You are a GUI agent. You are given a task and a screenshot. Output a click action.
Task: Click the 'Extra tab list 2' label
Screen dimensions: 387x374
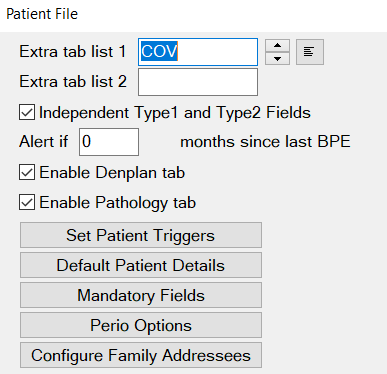[x=73, y=82]
